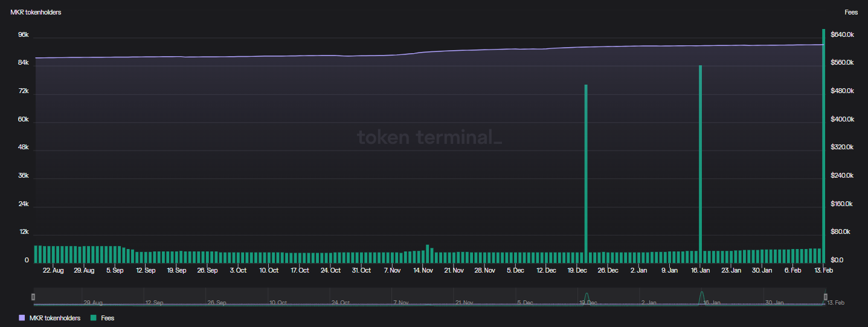Click the 19 Dec spike in navigator
The image size is (868, 327).
(586, 298)
